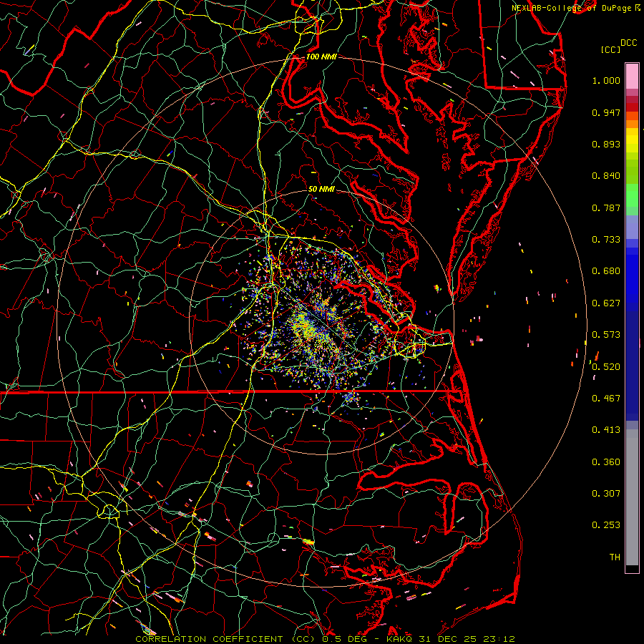Click the 0.733 scale value
The height and width of the screenshot is (644, 644).
coord(606,240)
